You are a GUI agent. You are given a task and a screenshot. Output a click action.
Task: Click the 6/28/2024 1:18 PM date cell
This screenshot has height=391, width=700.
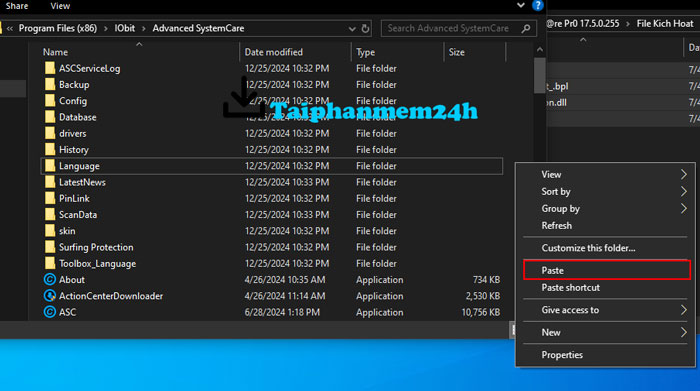pos(282,312)
